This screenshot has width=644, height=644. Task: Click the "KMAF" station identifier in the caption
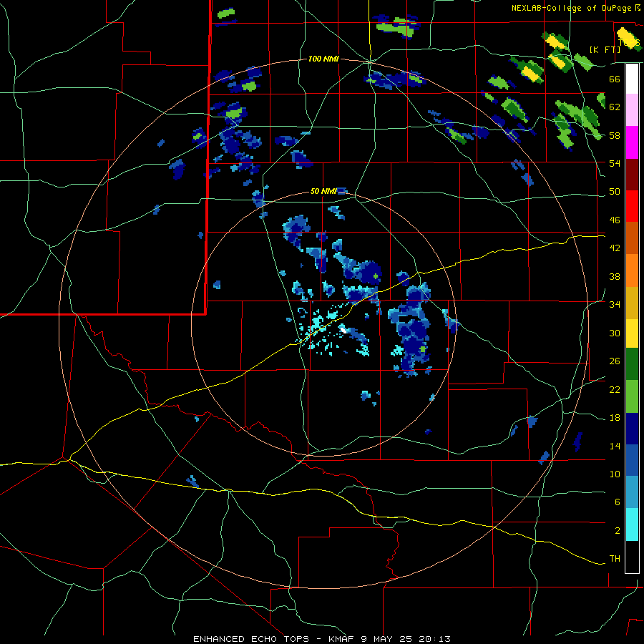tap(341, 639)
